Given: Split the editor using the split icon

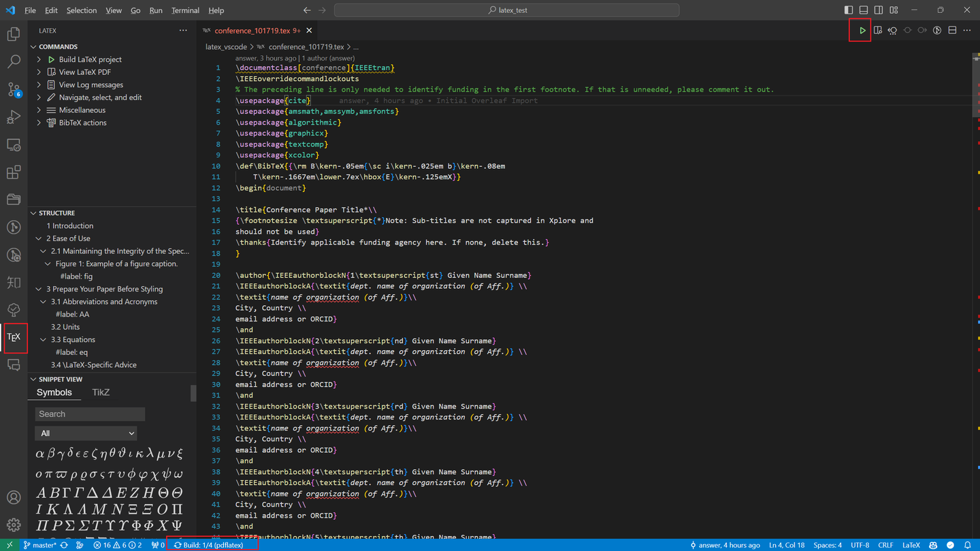Looking at the screenshot, I should click(952, 30).
